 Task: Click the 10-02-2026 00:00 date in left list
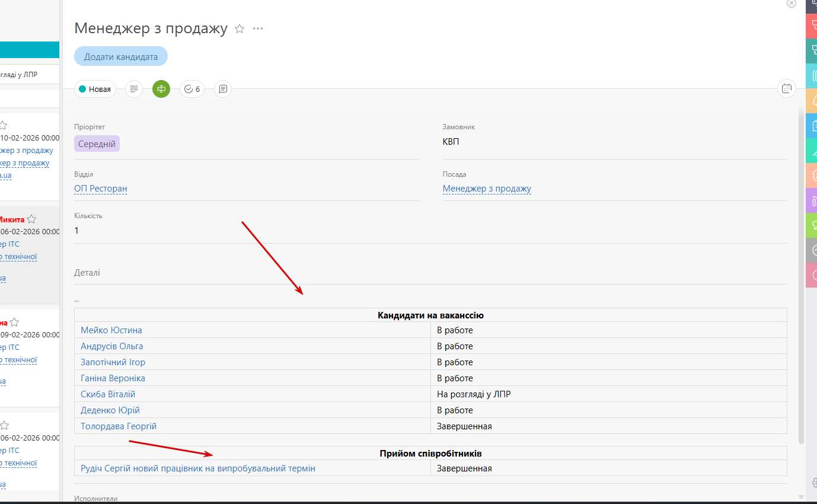(30, 138)
